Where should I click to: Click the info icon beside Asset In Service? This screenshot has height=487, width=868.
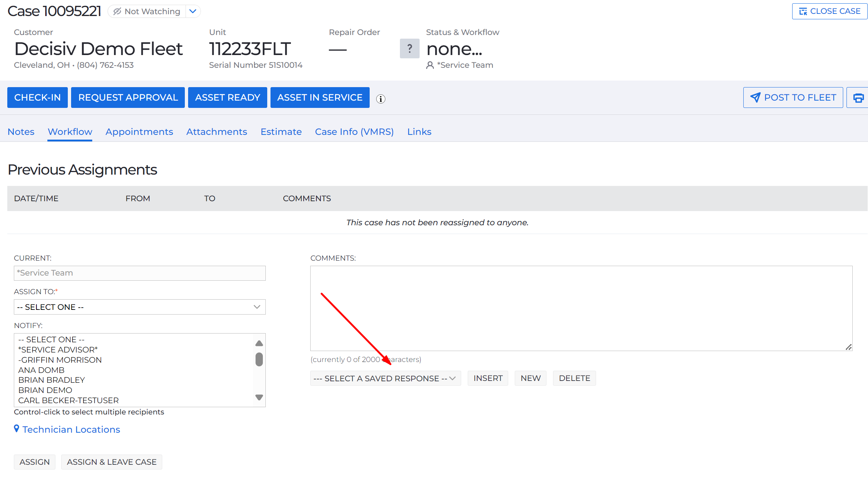(x=381, y=99)
